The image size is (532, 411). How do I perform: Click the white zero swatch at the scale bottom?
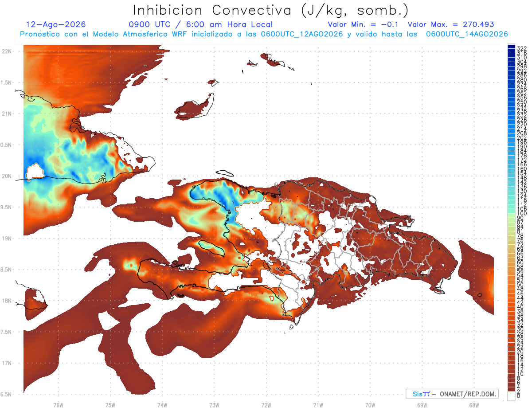(512, 397)
